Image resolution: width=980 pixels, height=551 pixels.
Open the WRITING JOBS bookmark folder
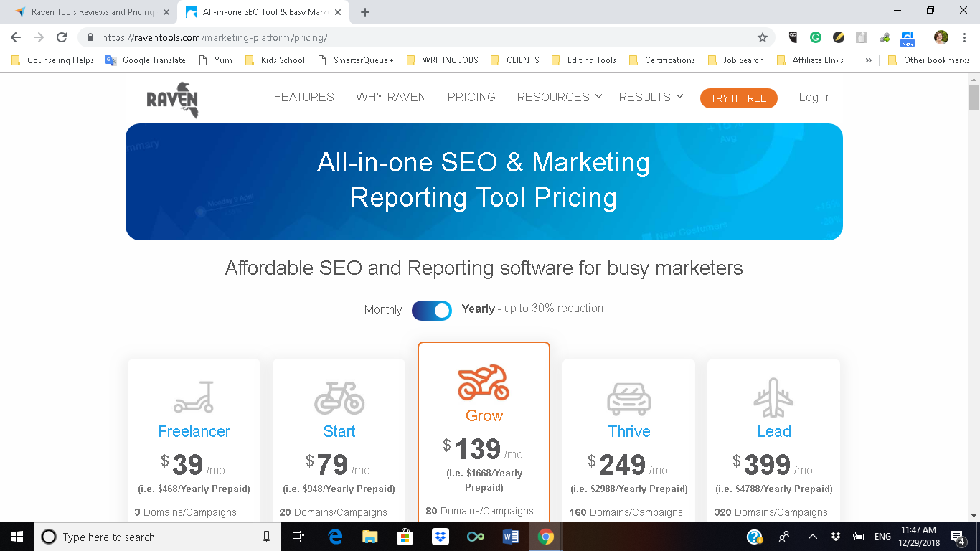tap(442, 60)
